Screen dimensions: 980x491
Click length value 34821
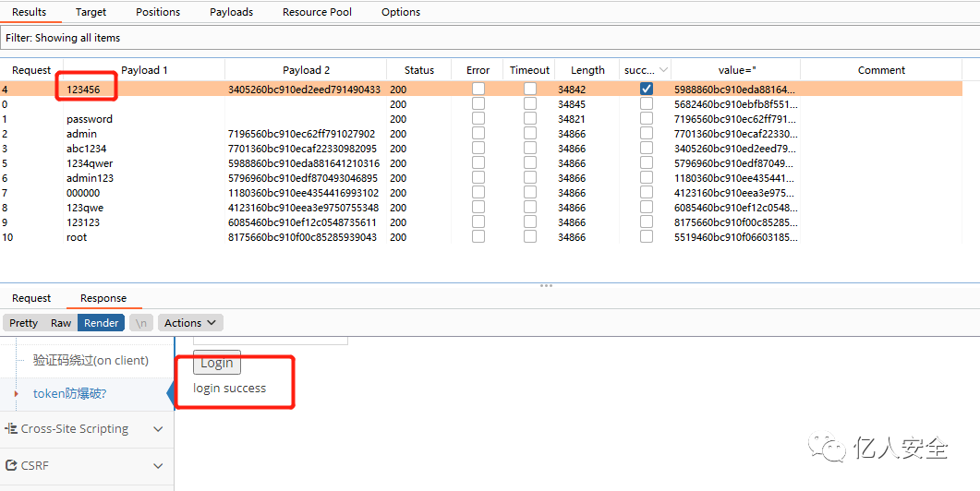(572, 119)
